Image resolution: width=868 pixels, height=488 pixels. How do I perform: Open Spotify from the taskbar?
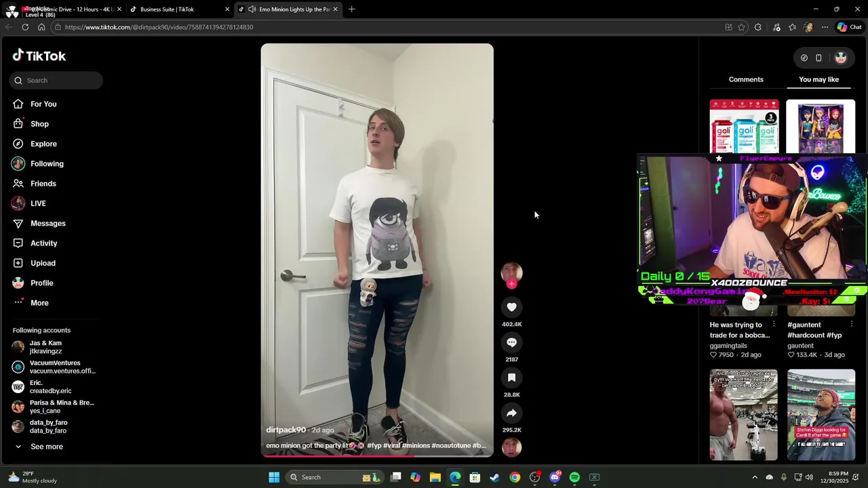point(574,477)
